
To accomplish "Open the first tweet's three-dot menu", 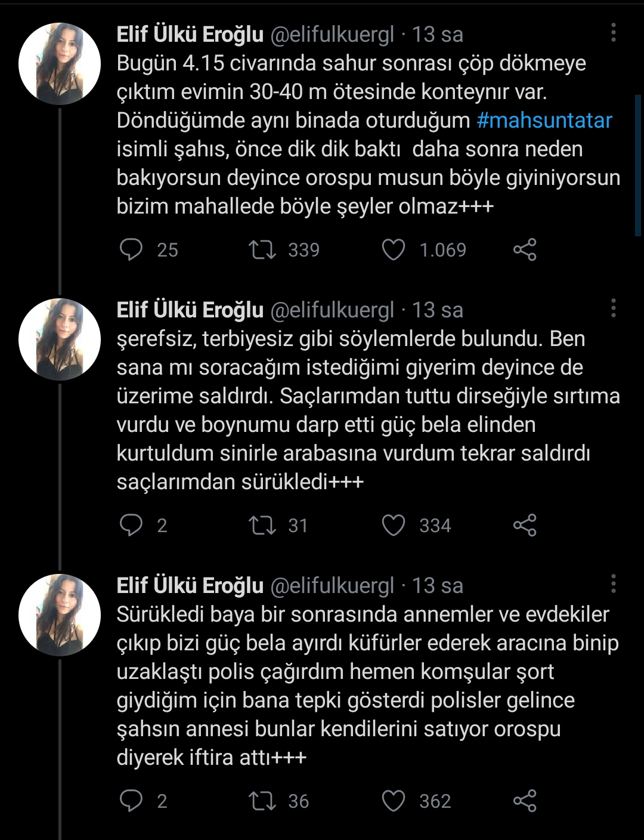I will click(613, 33).
